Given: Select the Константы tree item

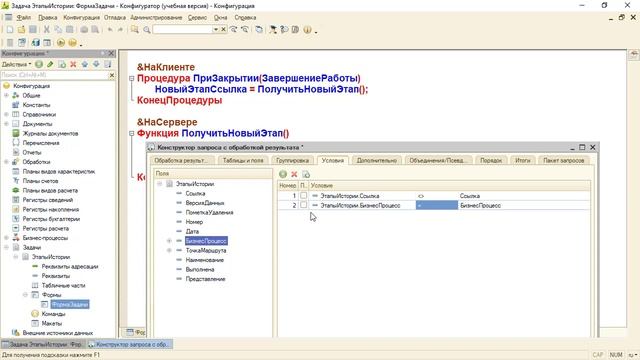Looking at the screenshot, I should pos(36,105).
